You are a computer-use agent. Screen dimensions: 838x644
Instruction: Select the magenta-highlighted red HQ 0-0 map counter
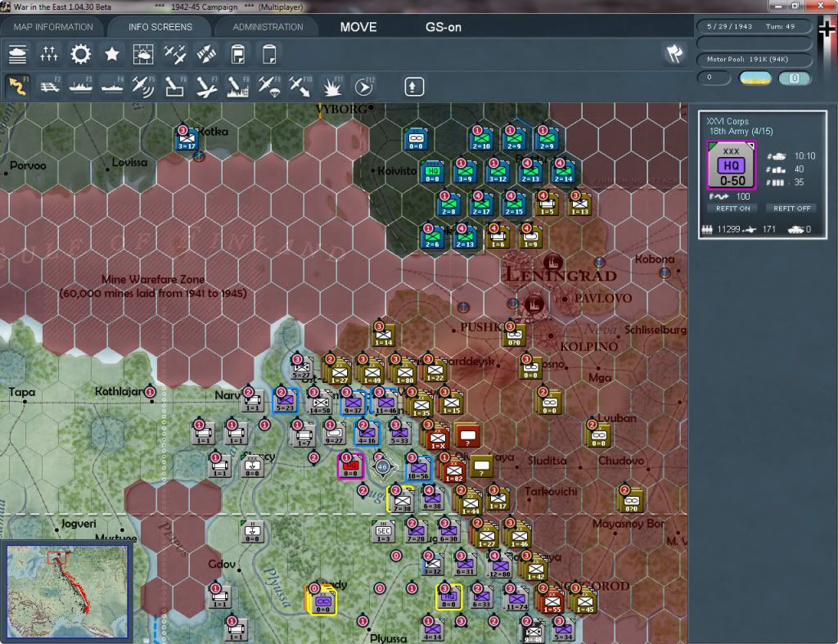coord(350,466)
